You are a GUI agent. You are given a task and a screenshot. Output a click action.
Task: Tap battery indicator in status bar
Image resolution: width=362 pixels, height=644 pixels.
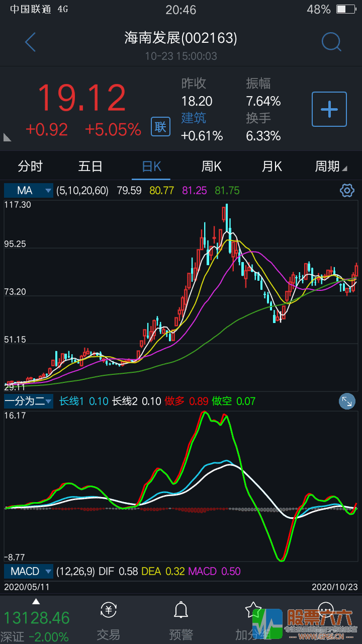345,9
